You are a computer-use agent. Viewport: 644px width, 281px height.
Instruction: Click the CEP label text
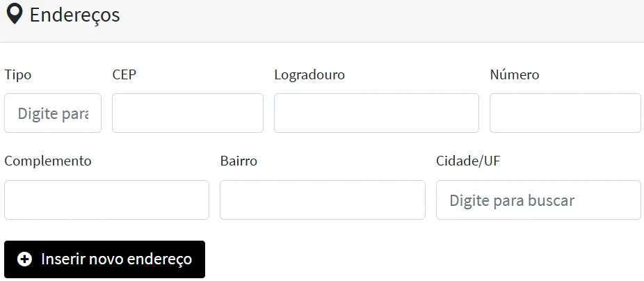pos(124,74)
